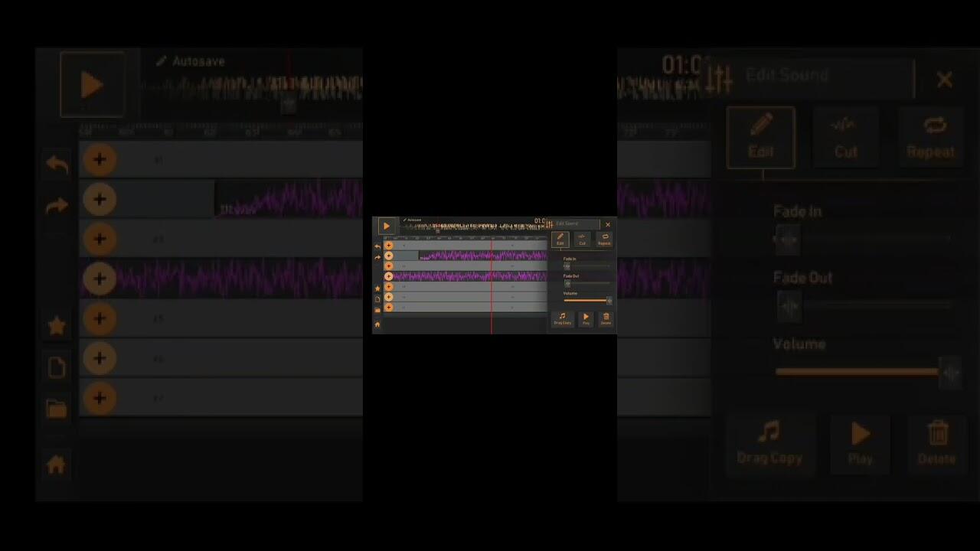Create a new project with the document icon

pos(377,299)
